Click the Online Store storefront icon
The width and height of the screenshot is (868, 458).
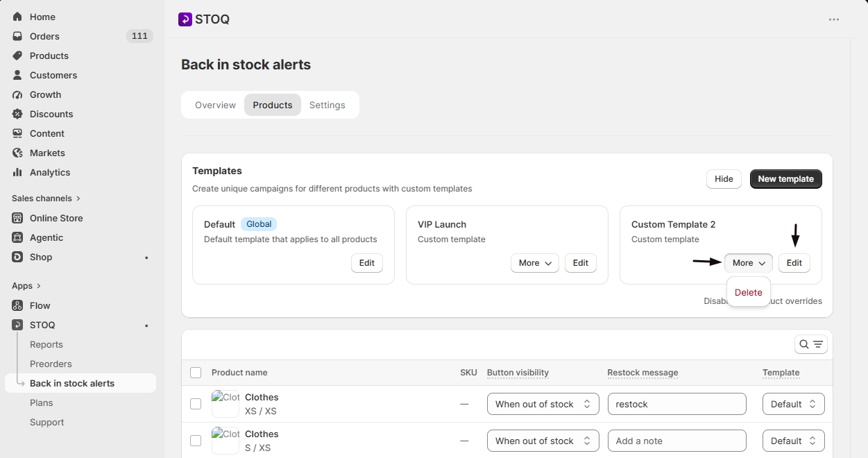point(17,218)
